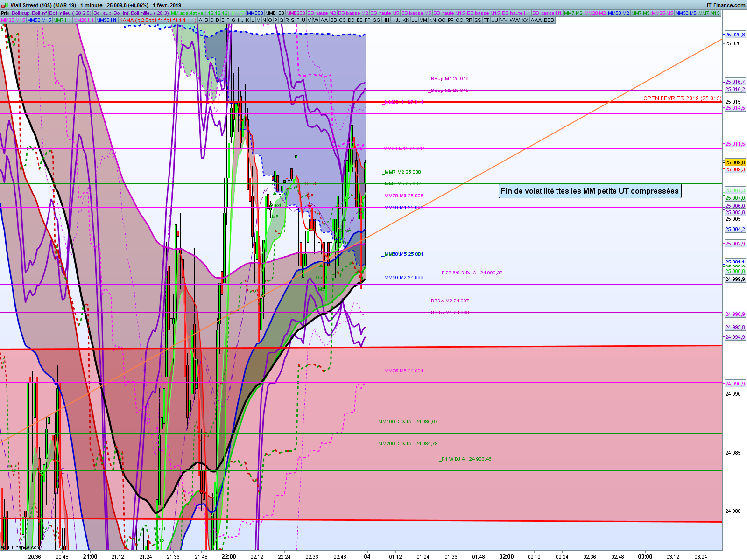
Task: Click the 24 996,9 price tag
Action: 735,314
